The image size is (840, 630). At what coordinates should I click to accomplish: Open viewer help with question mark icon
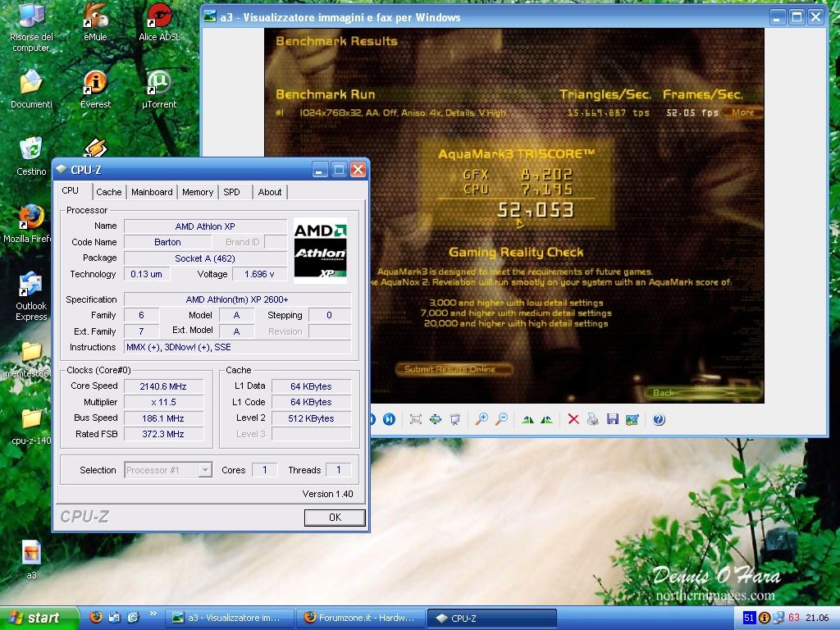(659, 419)
